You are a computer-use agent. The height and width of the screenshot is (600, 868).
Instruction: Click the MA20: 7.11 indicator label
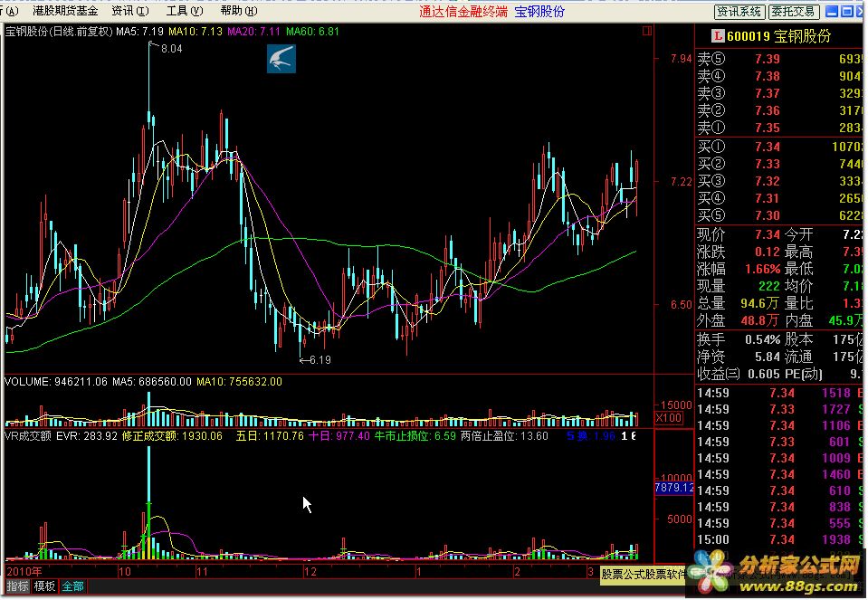coord(254,32)
